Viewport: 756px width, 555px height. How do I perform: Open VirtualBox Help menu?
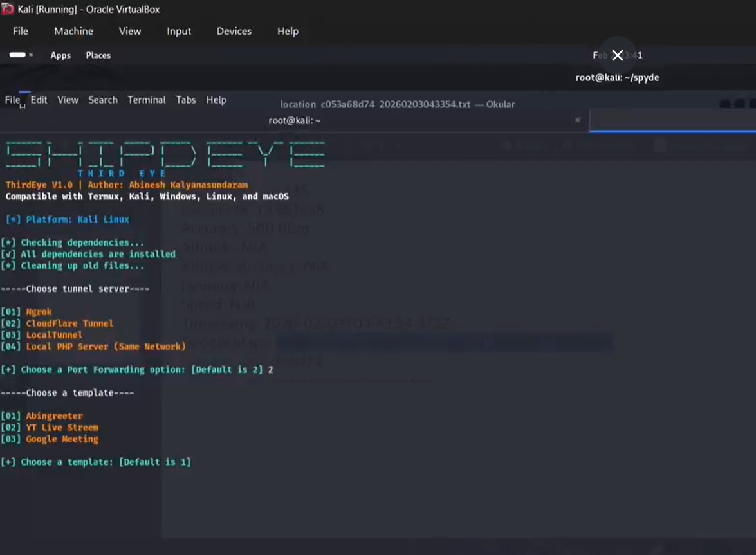click(x=288, y=31)
